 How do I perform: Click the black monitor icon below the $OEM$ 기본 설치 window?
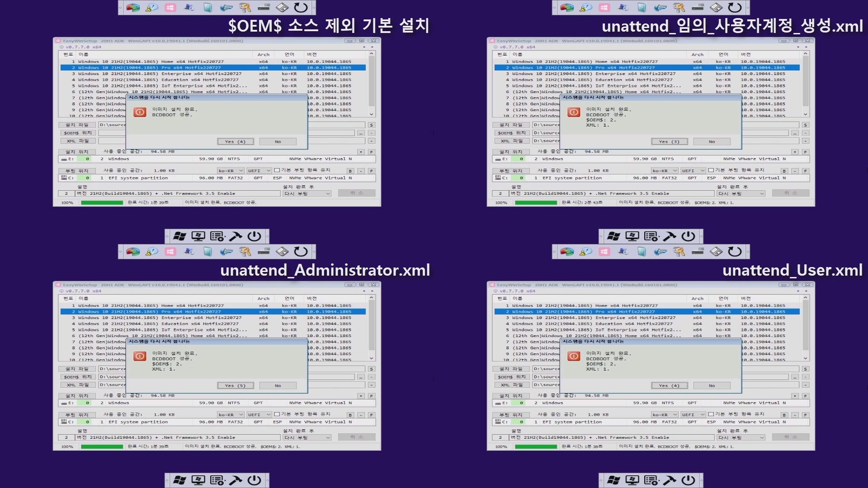click(198, 236)
